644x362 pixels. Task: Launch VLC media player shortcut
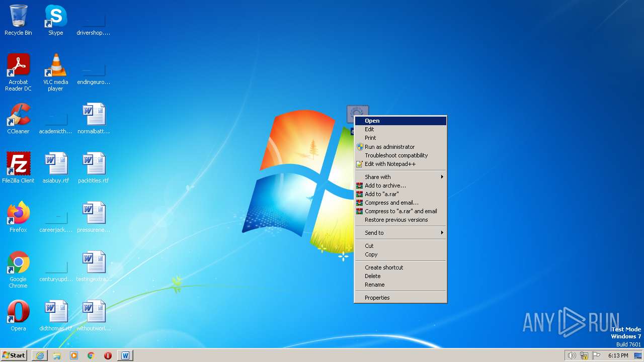[55, 72]
